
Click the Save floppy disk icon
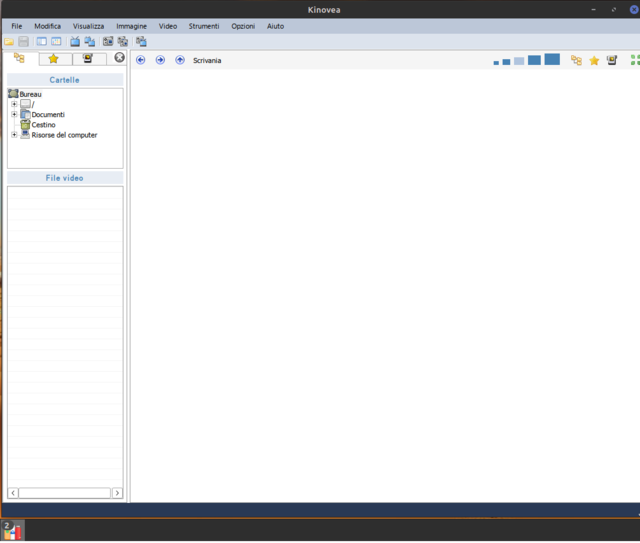pos(24,41)
